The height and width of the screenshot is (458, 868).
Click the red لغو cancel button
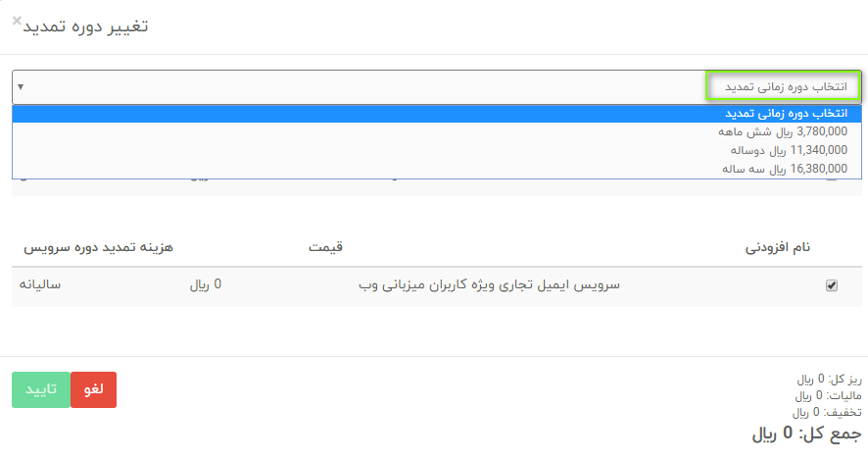coord(93,389)
